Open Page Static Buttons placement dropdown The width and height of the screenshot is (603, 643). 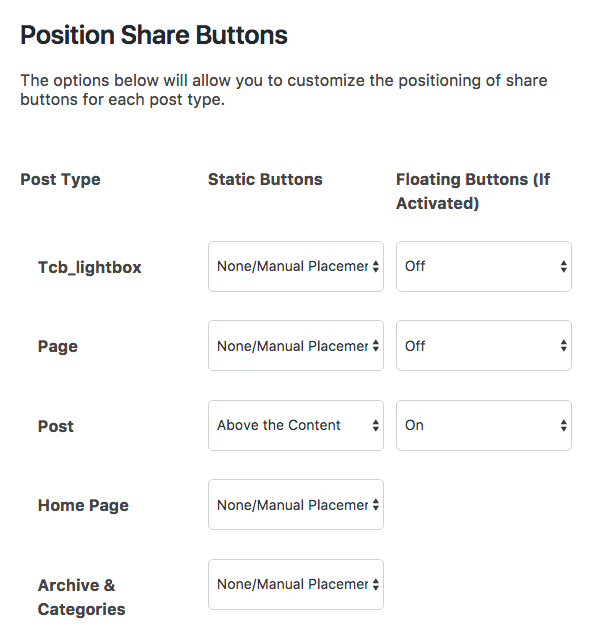[x=296, y=346]
